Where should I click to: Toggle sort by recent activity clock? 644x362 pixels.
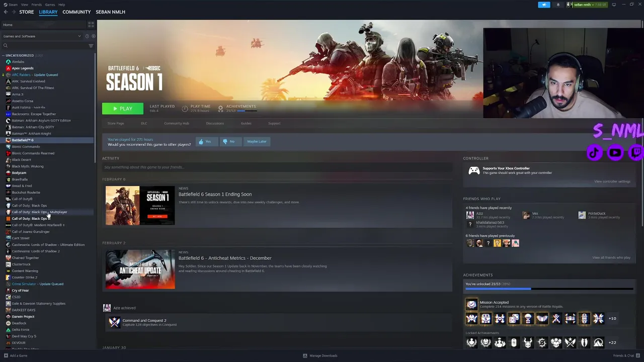point(87,36)
